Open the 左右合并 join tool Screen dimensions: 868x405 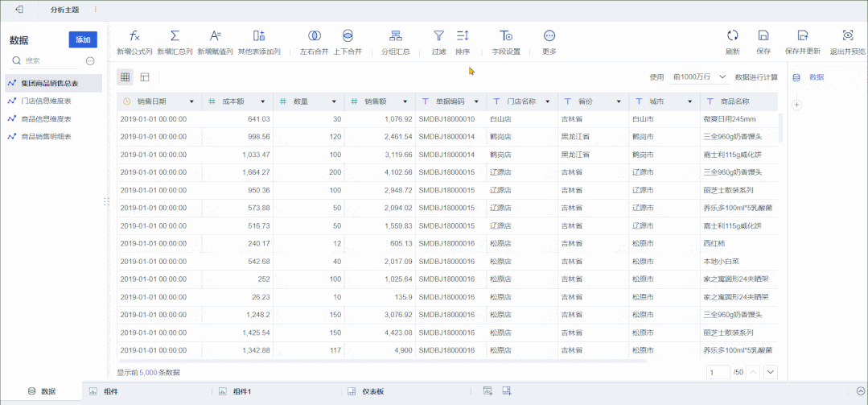(315, 36)
